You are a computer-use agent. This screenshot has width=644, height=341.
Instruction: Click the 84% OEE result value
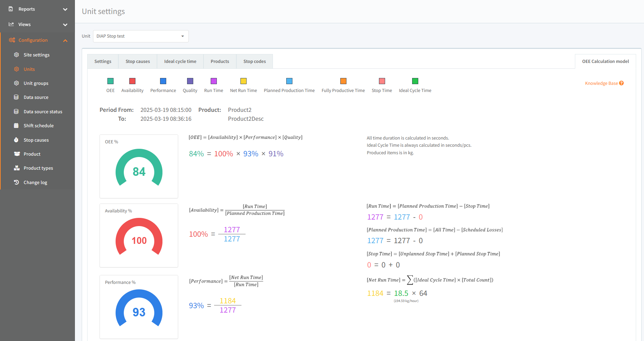pos(196,154)
